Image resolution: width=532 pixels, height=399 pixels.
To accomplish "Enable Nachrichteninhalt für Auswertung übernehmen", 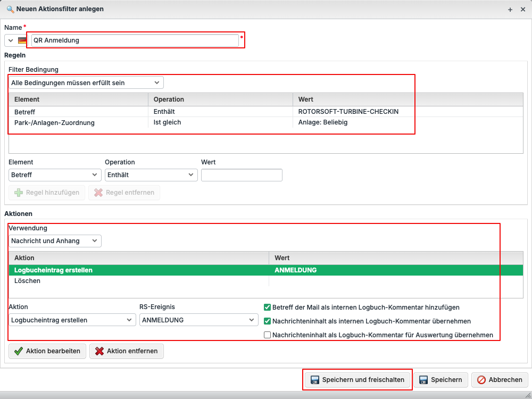I will [x=268, y=335].
